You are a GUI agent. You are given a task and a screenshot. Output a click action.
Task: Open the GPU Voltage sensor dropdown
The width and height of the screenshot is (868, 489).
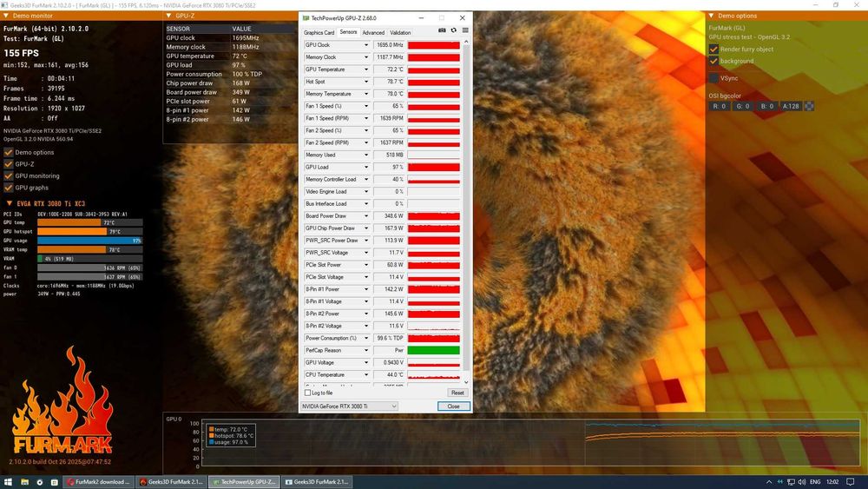pos(365,362)
